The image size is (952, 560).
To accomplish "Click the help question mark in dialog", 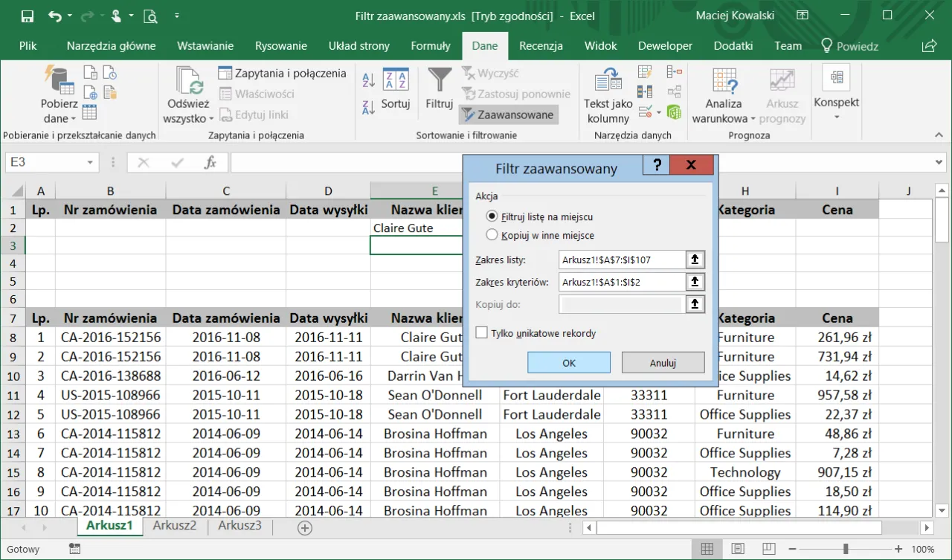I will pos(657,165).
